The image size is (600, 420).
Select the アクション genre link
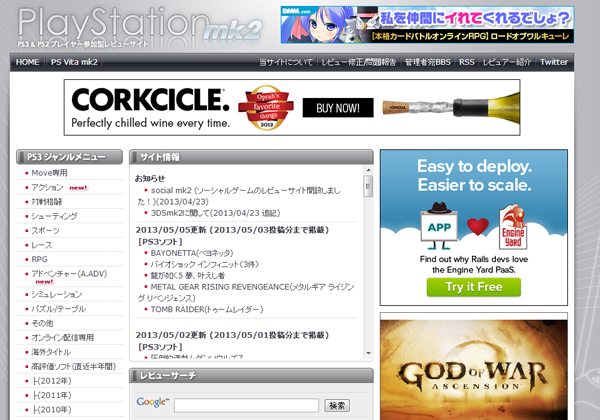coord(47,187)
